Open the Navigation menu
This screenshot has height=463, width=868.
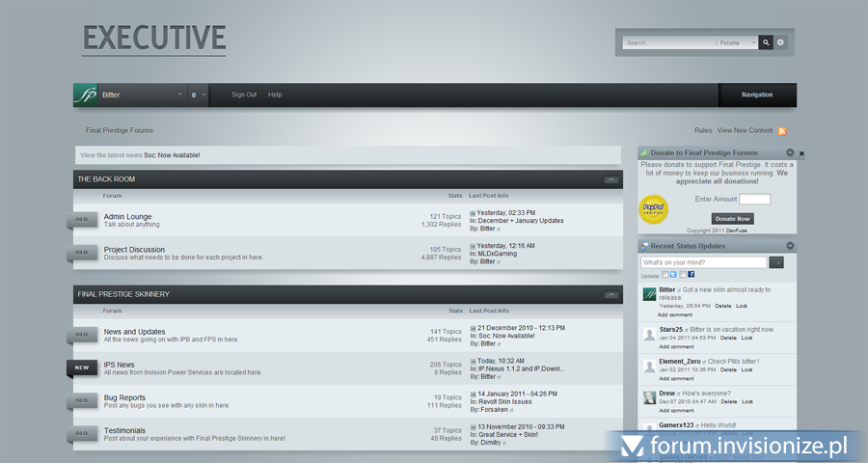(x=757, y=95)
